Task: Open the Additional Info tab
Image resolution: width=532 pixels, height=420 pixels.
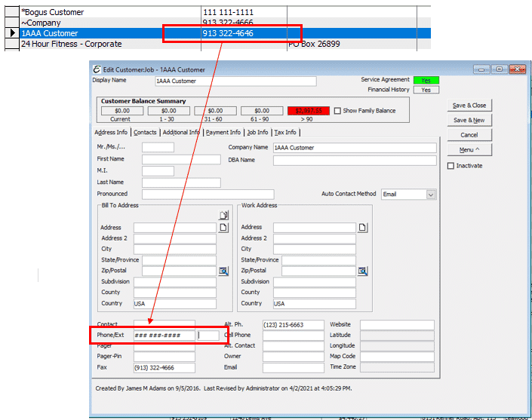Action: point(181,132)
